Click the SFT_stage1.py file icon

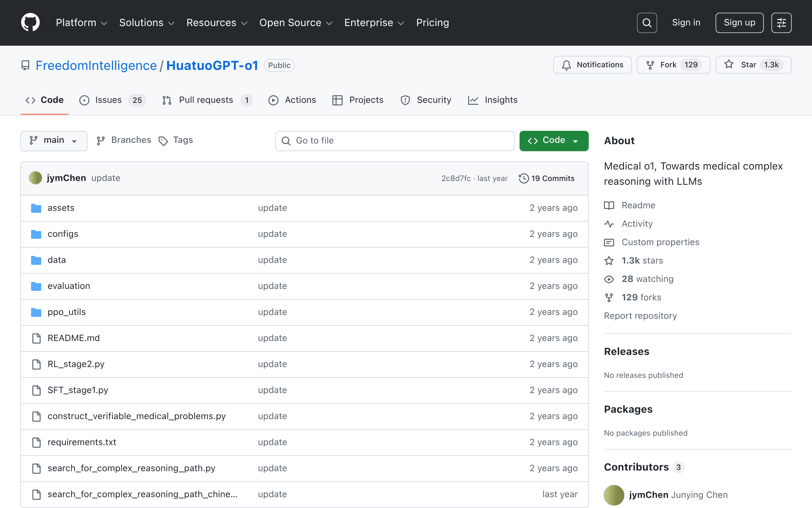(x=36, y=391)
